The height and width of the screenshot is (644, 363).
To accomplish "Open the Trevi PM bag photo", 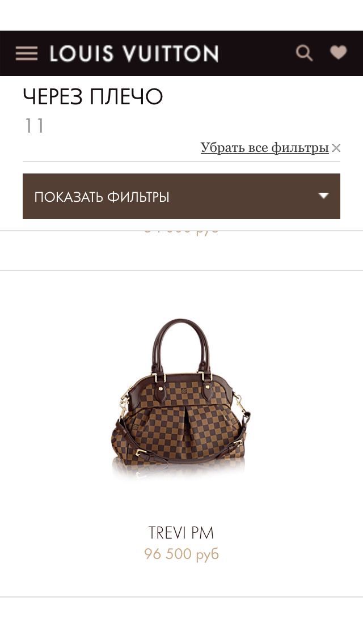I will point(181,399).
